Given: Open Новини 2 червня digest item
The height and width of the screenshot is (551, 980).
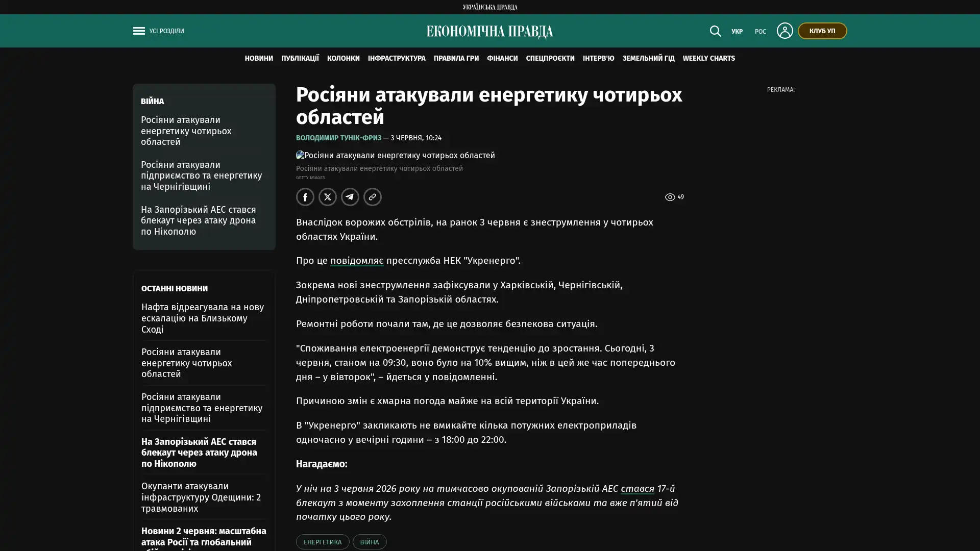Looking at the screenshot, I should tap(204, 538).
